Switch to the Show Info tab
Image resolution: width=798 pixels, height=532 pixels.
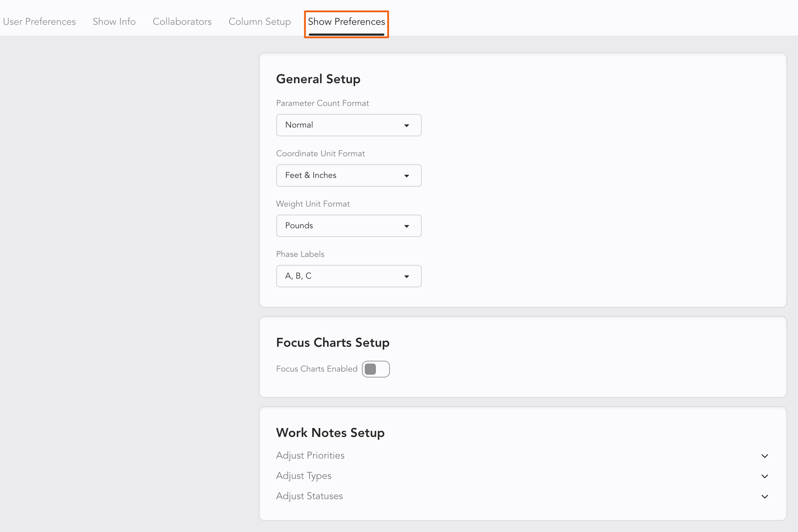pyautogui.click(x=114, y=22)
